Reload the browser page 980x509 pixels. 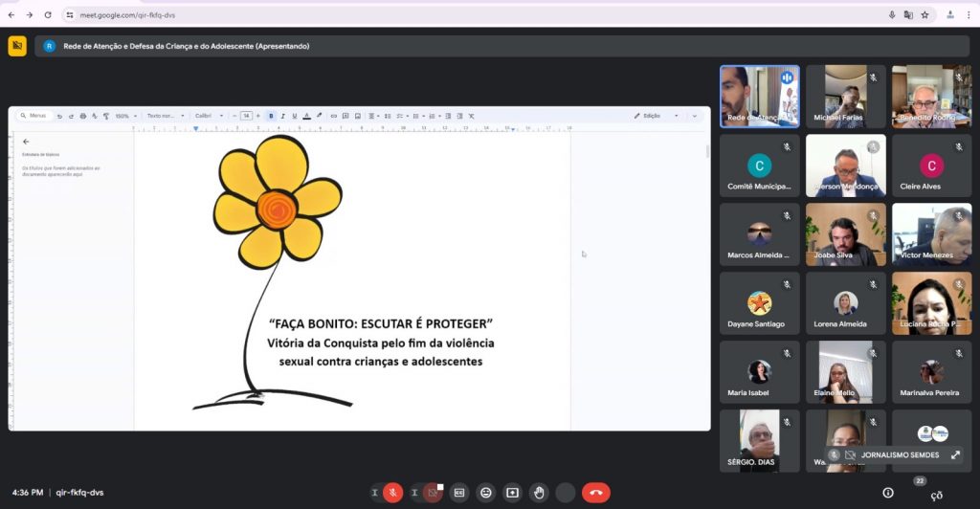48,15
